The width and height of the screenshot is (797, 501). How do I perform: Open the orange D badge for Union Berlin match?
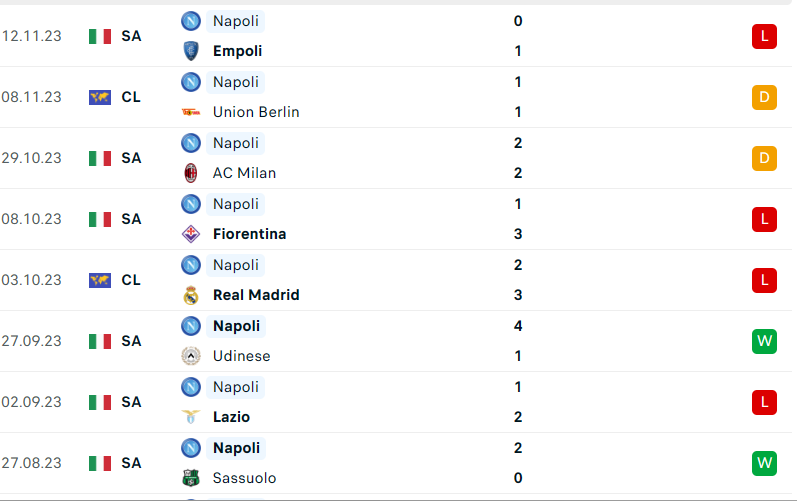pyautogui.click(x=764, y=97)
